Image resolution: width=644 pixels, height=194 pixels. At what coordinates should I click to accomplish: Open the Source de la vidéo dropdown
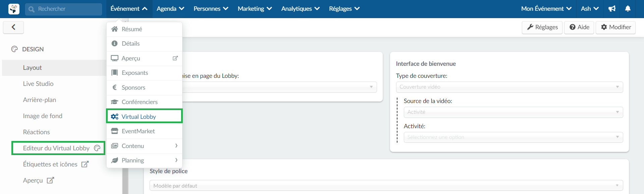[513, 112]
